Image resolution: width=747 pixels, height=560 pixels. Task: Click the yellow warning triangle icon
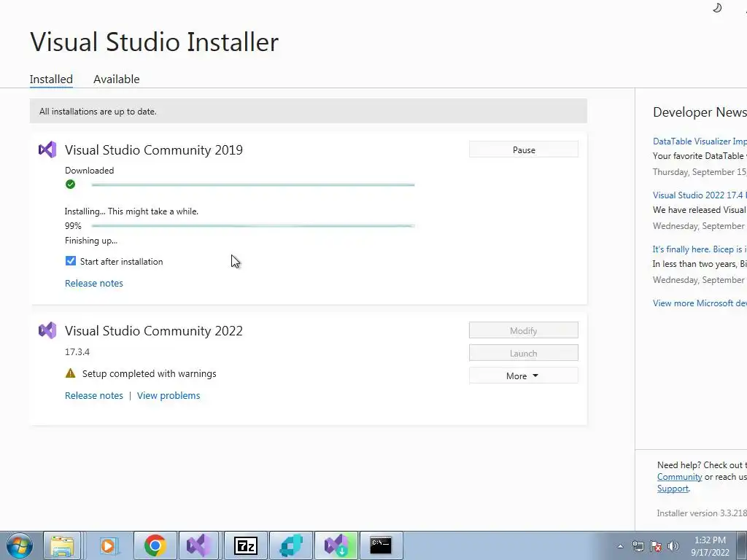[x=71, y=373]
